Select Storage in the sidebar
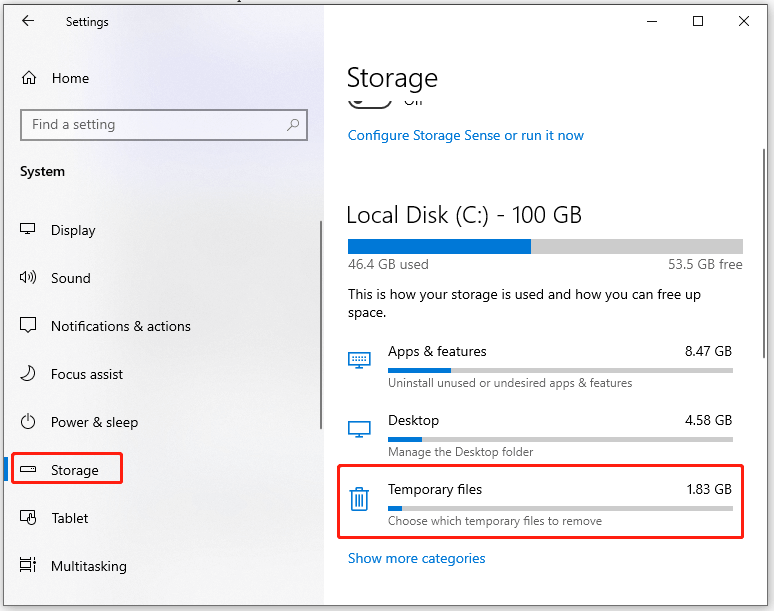774x611 pixels. (74, 470)
